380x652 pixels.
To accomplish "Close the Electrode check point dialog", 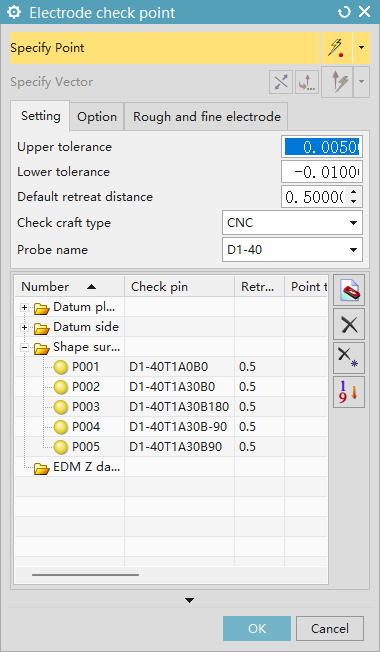I will pyautogui.click(x=365, y=12).
